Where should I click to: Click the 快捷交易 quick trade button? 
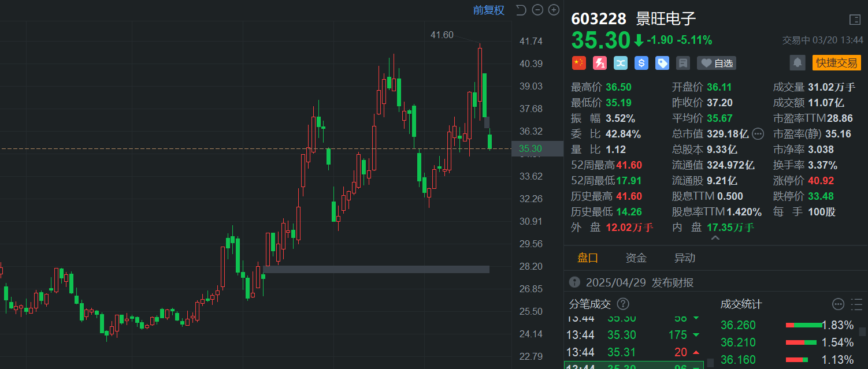[x=836, y=62]
